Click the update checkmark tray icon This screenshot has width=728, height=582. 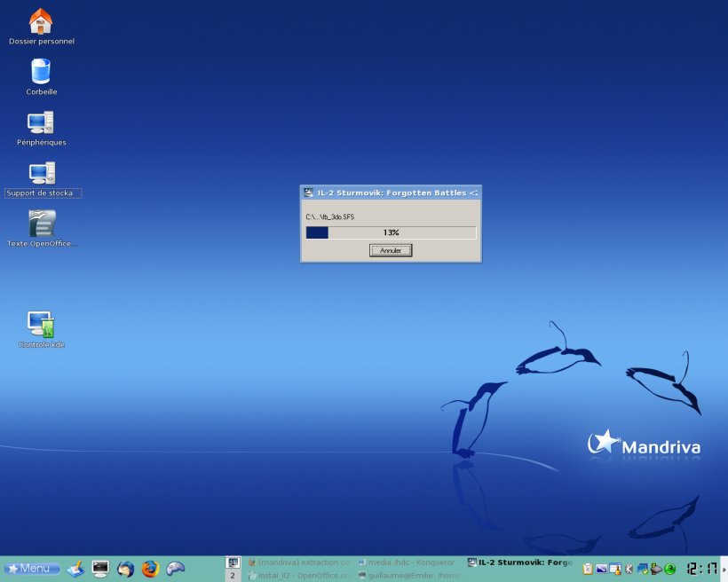(643, 569)
